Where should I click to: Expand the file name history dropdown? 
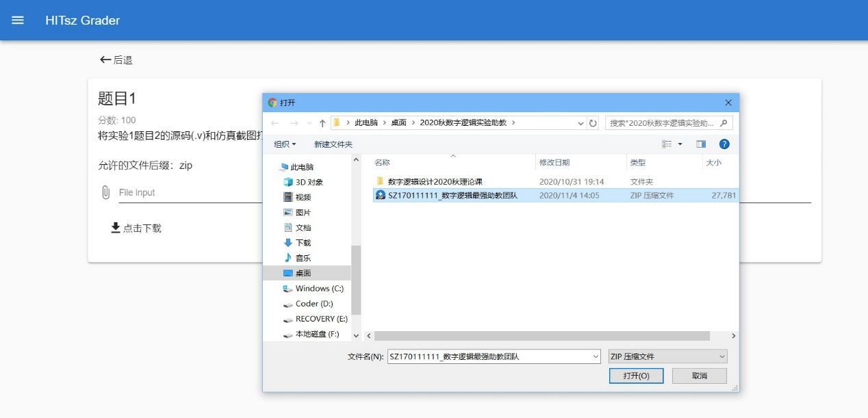[596, 356]
